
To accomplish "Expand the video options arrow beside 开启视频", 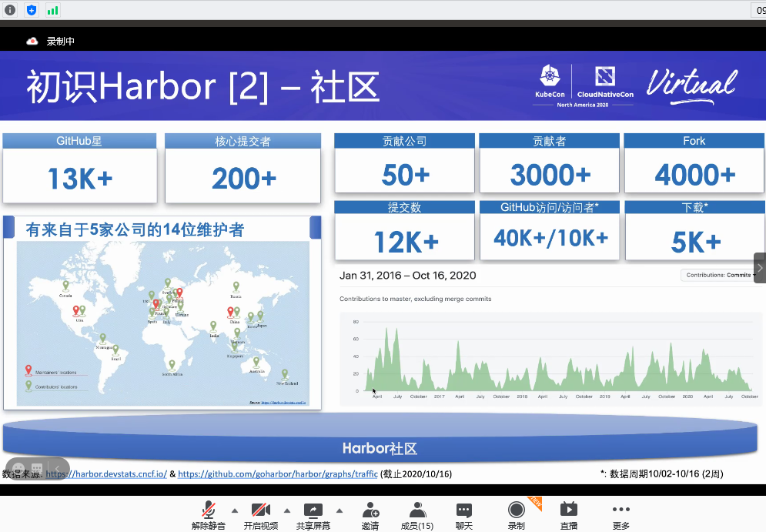I will point(287,510).
